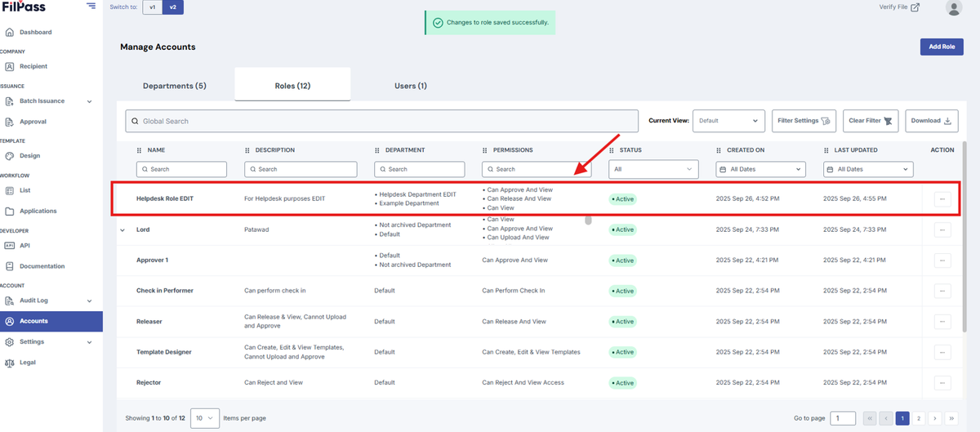
Task: Open action menu for Releaser role
Action: [942, 322]
